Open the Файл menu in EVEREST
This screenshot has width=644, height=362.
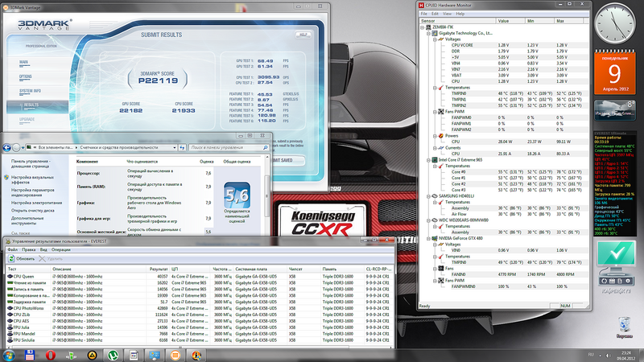click(x=12, y=249)
